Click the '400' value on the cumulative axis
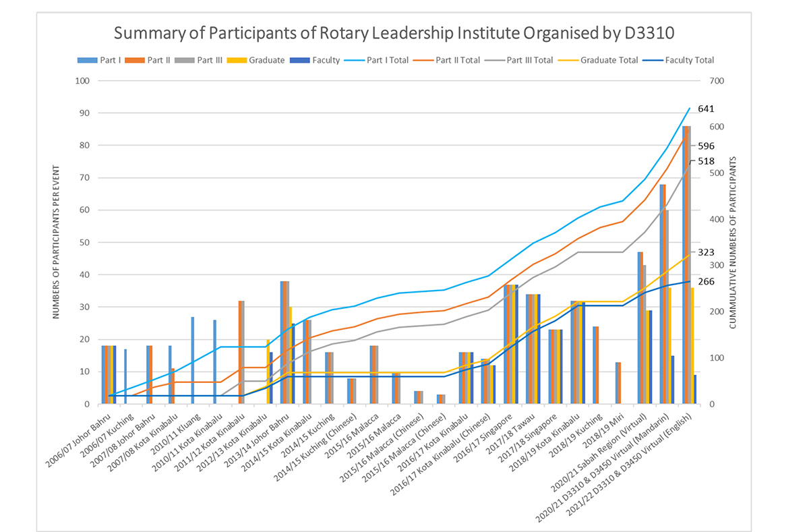809x532 pixels. (715, 219)
